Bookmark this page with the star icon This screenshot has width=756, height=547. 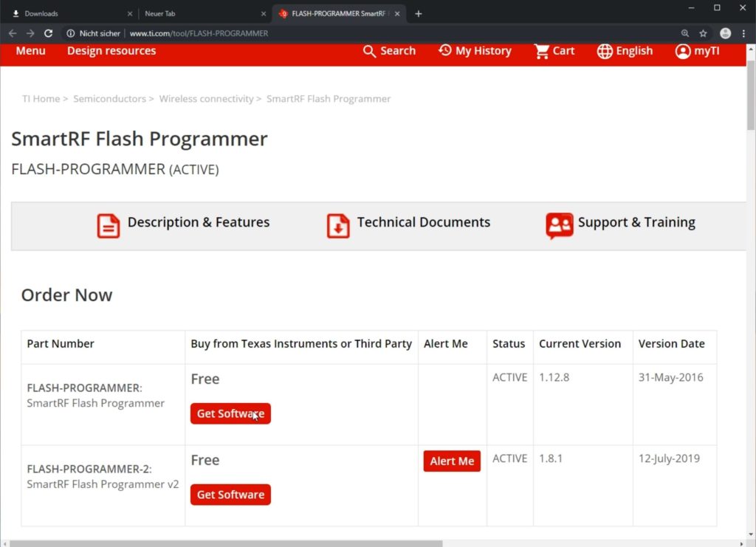click(703, 33)
